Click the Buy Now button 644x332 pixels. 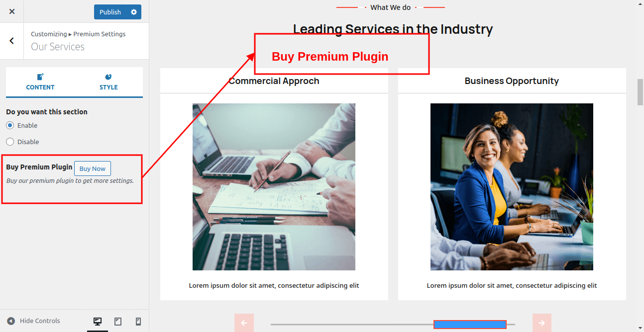93,168
